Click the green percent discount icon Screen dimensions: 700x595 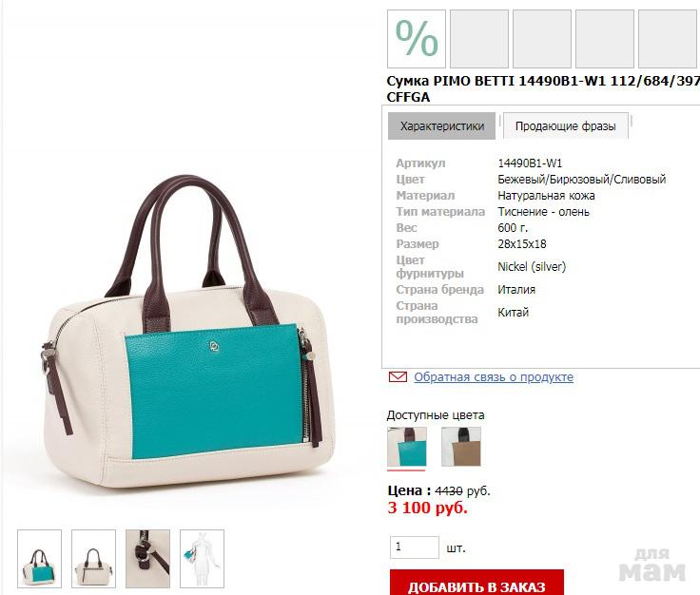click(x=416, y=39)
